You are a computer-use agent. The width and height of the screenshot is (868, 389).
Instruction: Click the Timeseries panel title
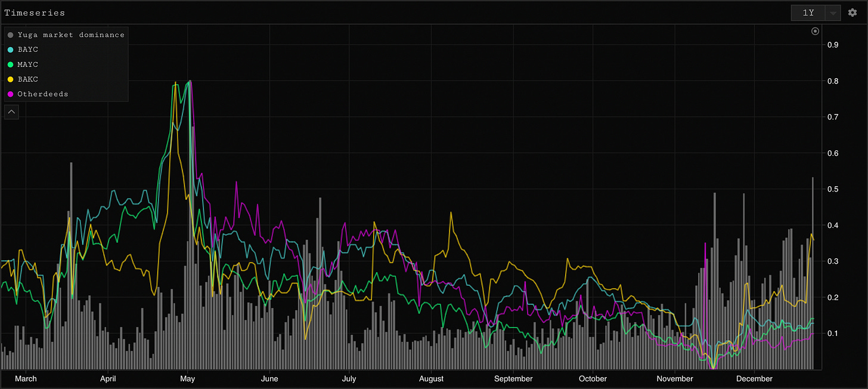(35, 13)
